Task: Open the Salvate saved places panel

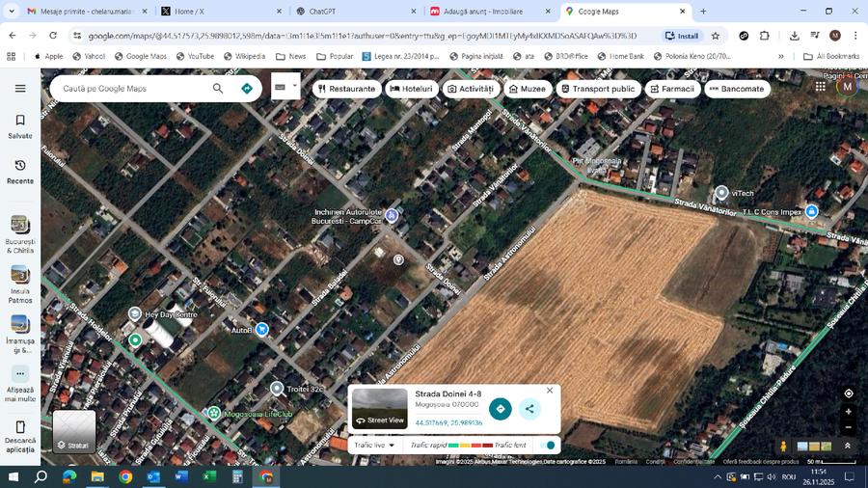Action: coord(20,126)
